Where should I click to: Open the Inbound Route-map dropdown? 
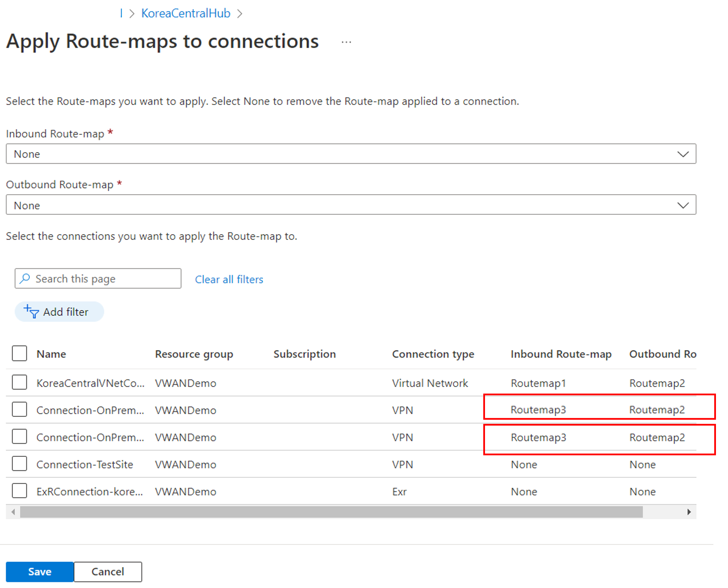351,154
